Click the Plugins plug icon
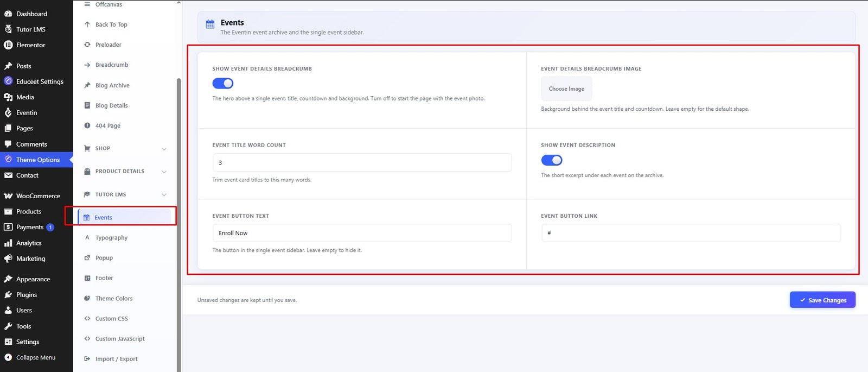868x372 pixels. 8,294
